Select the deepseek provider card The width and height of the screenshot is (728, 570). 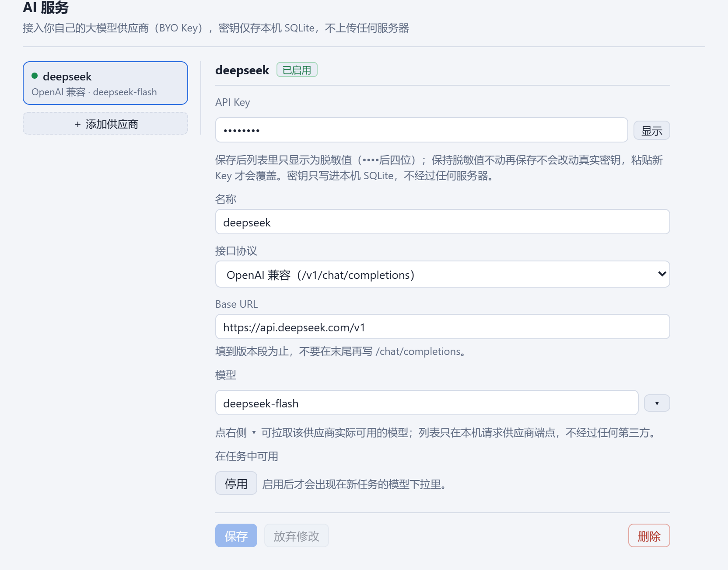pyautogui.click(x=105, y=83)
